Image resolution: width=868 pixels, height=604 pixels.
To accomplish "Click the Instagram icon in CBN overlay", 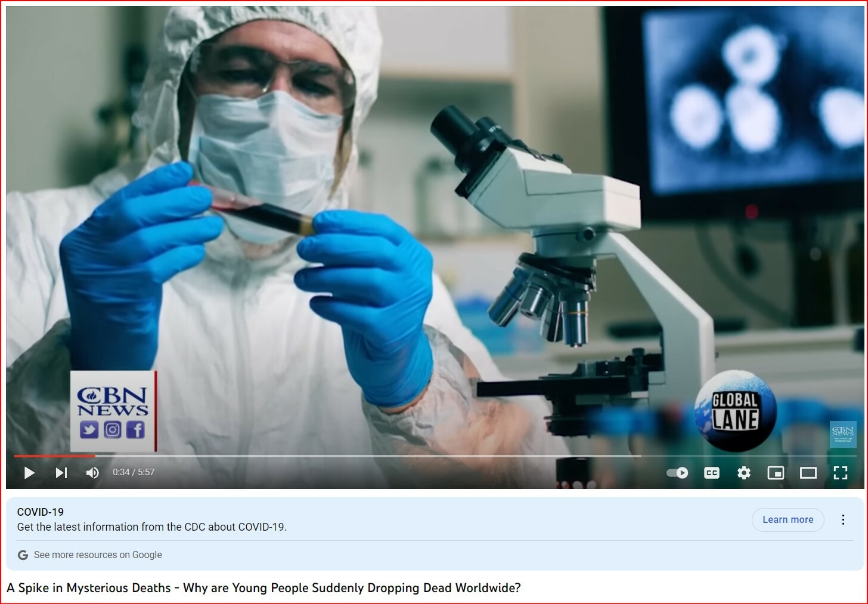I will click(x=113, y=430).
